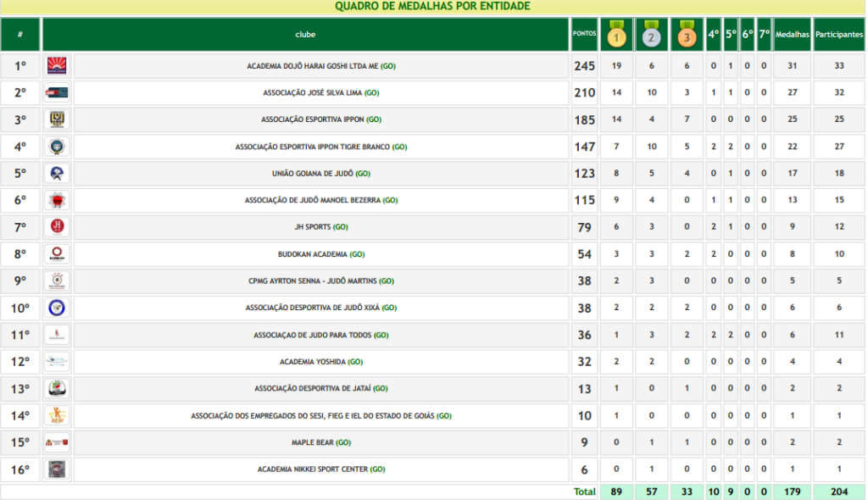Image resolution: width=868 pixels, height=500 pixels.
Task: Click Academia Nikkei Sport Center logo
Action: coord(57,469)
